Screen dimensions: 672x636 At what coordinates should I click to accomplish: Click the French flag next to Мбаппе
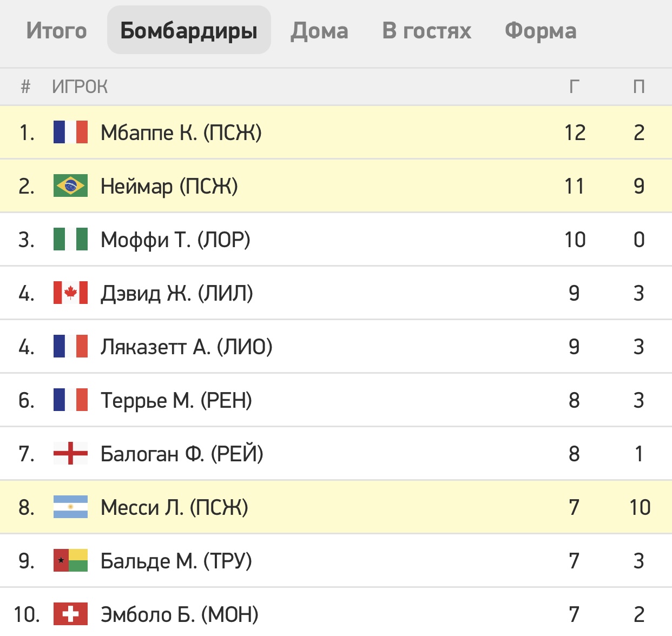point(70,132)
